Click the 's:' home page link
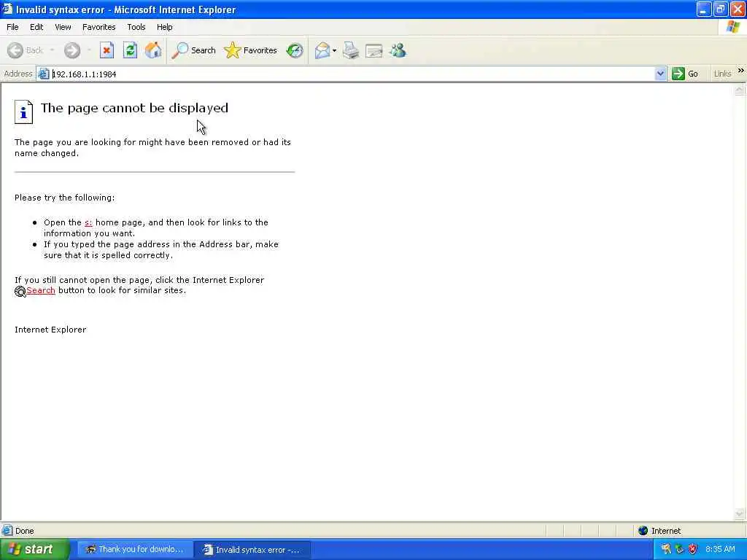Image resolution: width=747 pixels, height=560 pixels. point(88,222)
